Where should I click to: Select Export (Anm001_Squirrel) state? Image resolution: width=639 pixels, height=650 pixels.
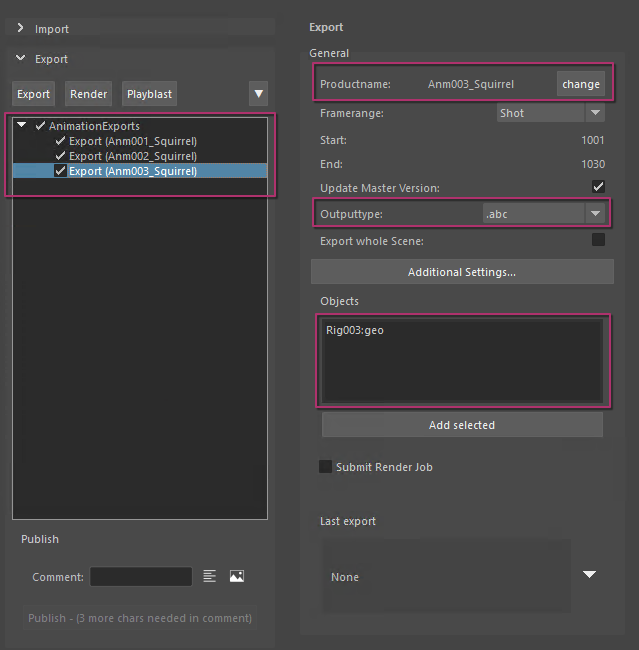click(x=133, y=141)
